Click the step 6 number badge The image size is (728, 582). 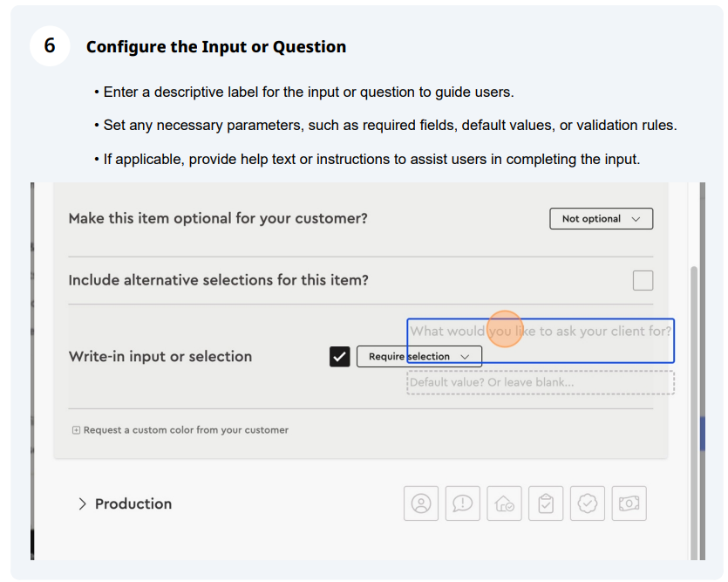[x=50, y=46]
